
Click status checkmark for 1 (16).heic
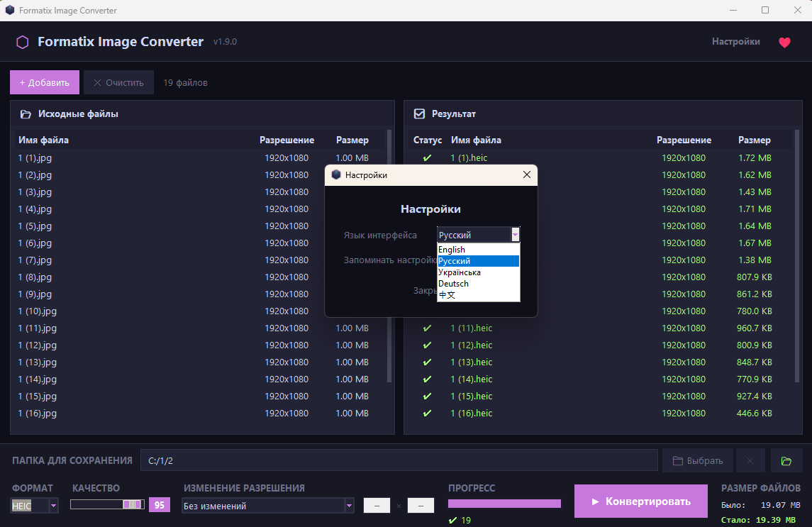(427, 414)
